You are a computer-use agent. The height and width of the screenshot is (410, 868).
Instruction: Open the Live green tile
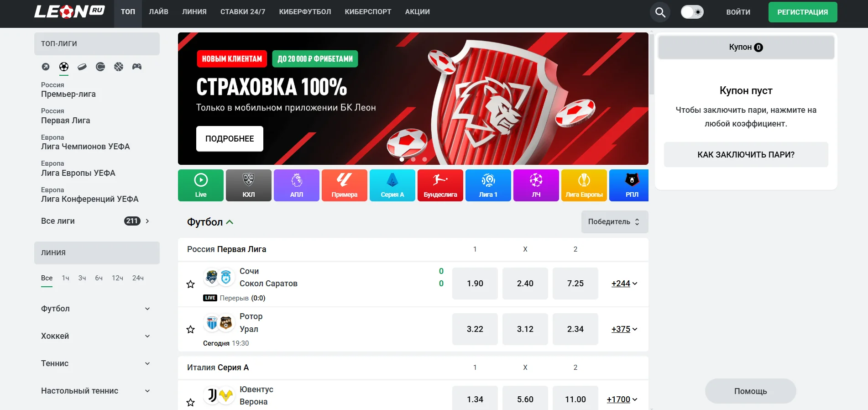[201, 185]
